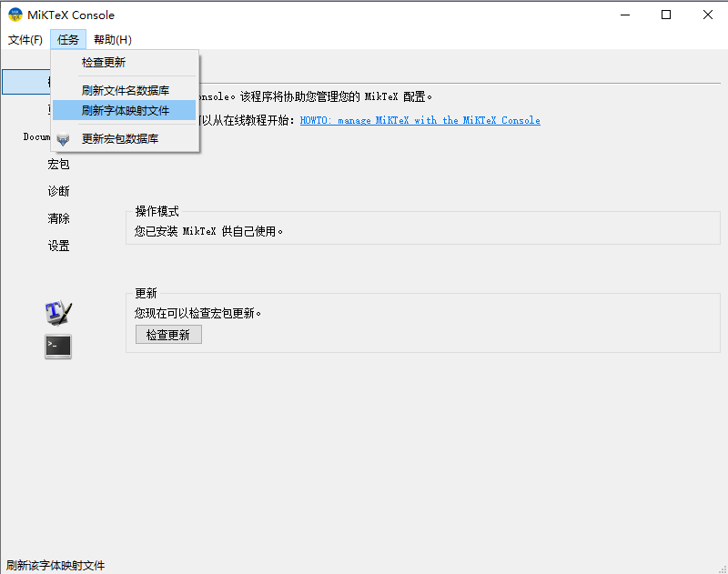Close the MiKTeX Console window
Image resolution: width=728 pixels, height=574 pixels.
708,15
